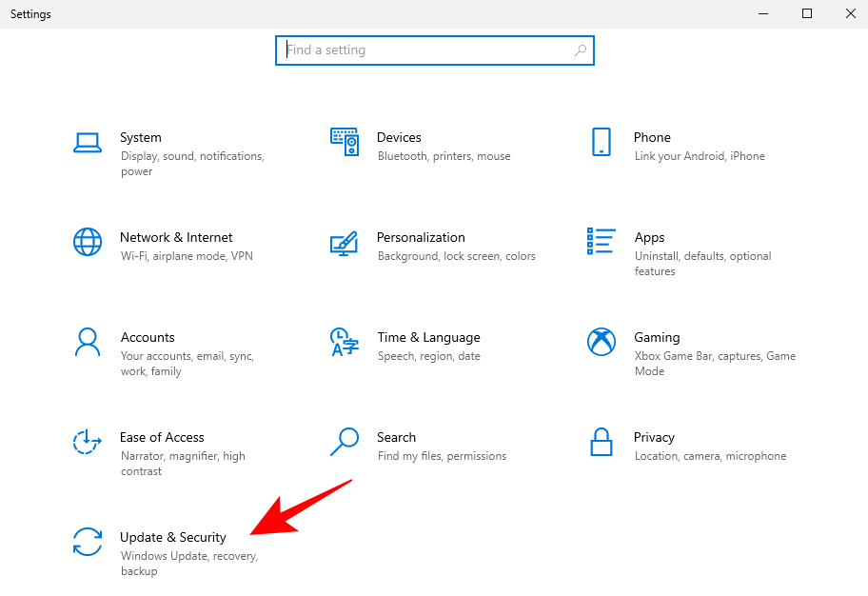The width and height of the screenshot is (868, 596).
Task: Click the Update & Security sync icon
Action: pyautogui.click(x=88, y=541)
